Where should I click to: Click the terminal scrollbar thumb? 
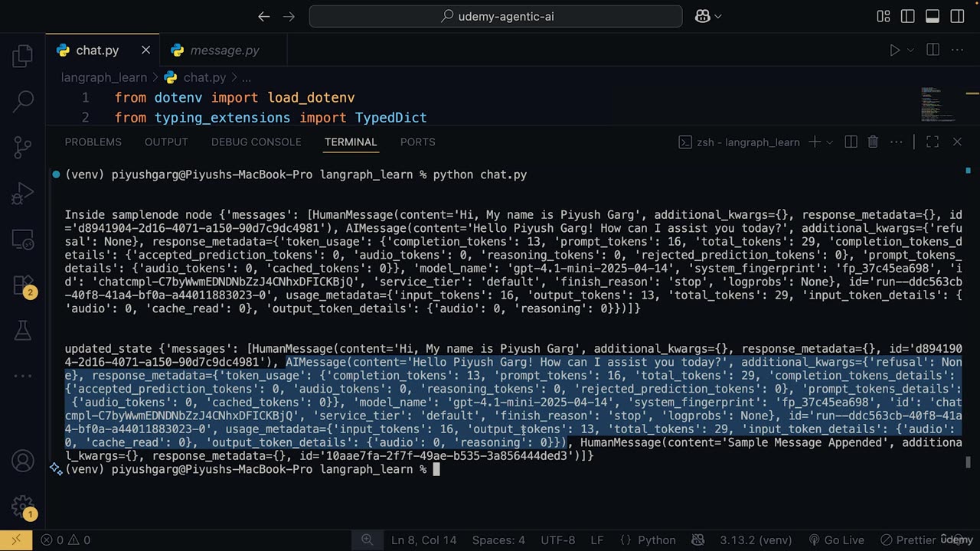[969, 461]
